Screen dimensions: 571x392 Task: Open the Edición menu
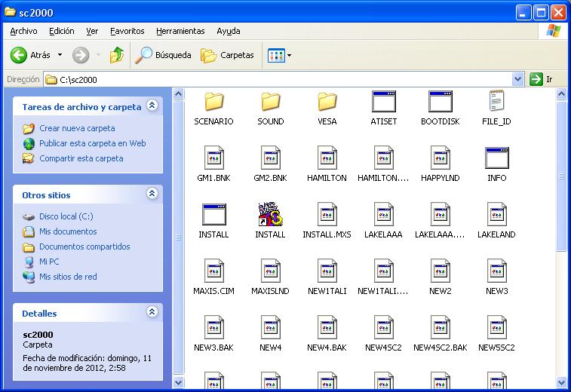62,32
